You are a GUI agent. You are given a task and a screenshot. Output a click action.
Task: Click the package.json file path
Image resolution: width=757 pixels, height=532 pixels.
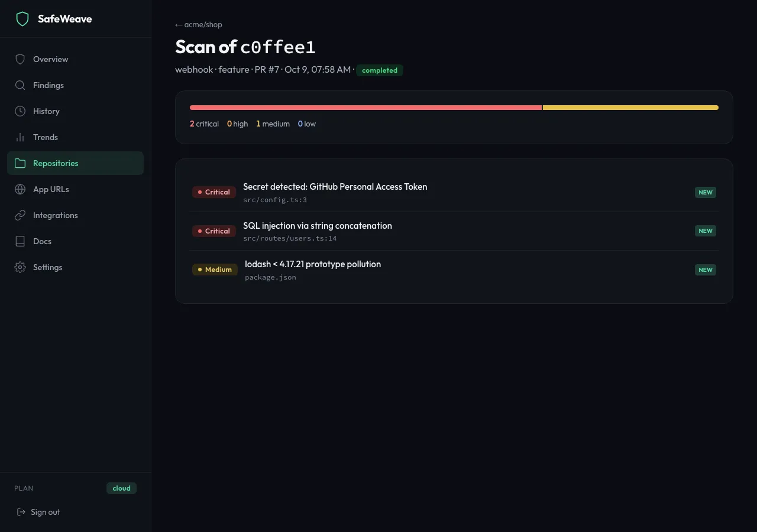tap(270, 277)
